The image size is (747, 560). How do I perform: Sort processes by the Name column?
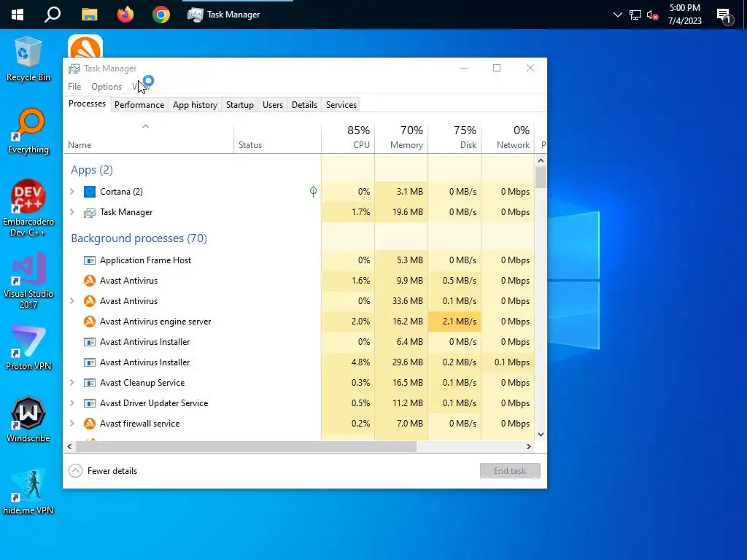click(x=148, y=138)
